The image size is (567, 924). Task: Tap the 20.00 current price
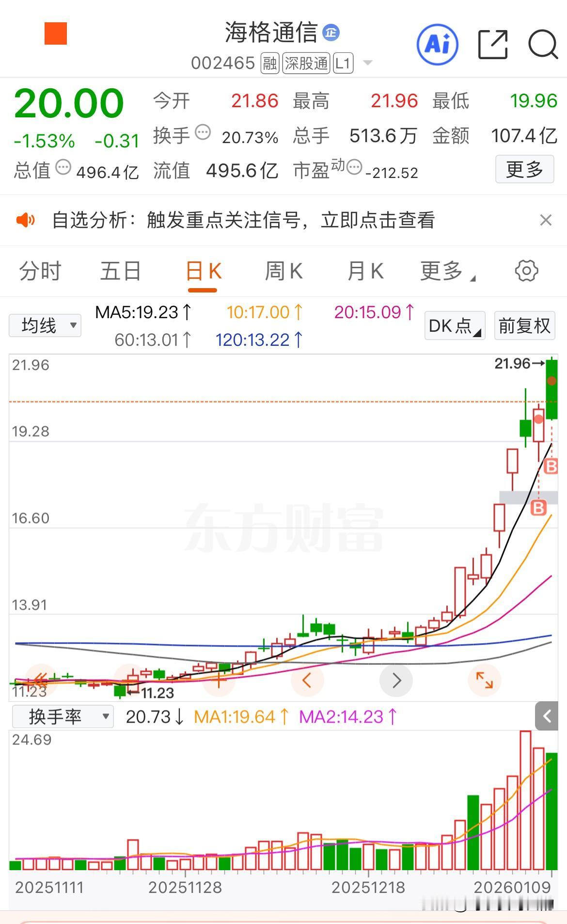(x=69, y=103)
